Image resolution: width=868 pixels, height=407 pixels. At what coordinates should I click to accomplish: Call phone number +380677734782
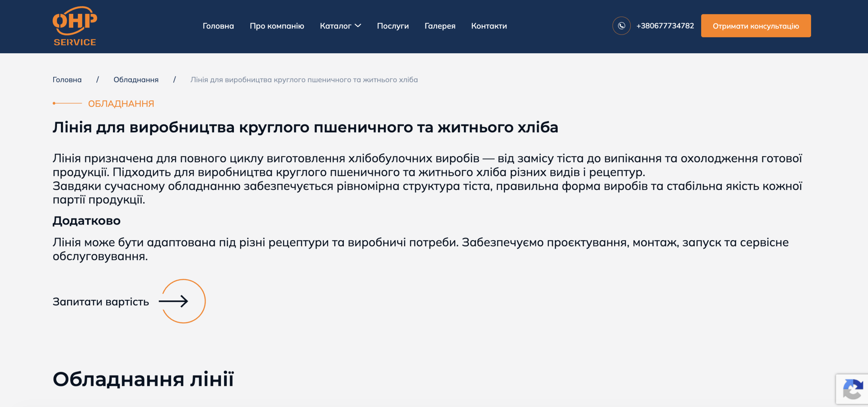(x=665, y=26)
